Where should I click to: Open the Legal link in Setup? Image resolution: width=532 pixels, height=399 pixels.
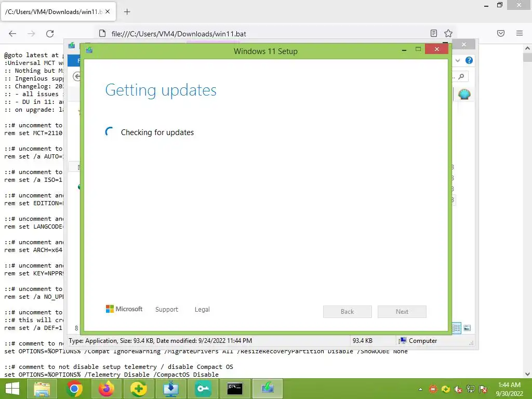[x=202, y=310]
